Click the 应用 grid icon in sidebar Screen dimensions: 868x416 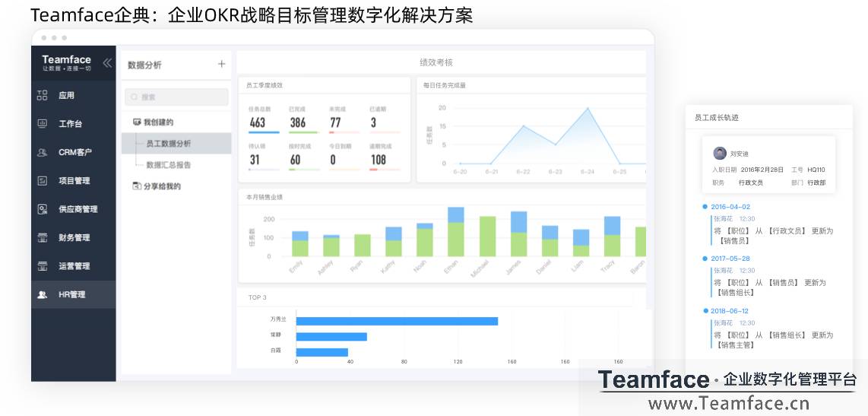[42, 95]
